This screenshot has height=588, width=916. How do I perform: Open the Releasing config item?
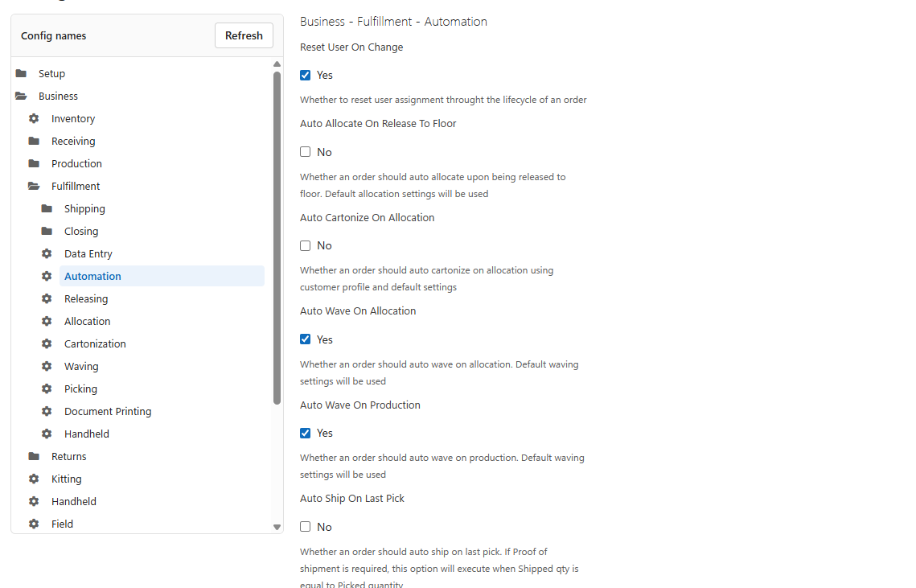86,298
